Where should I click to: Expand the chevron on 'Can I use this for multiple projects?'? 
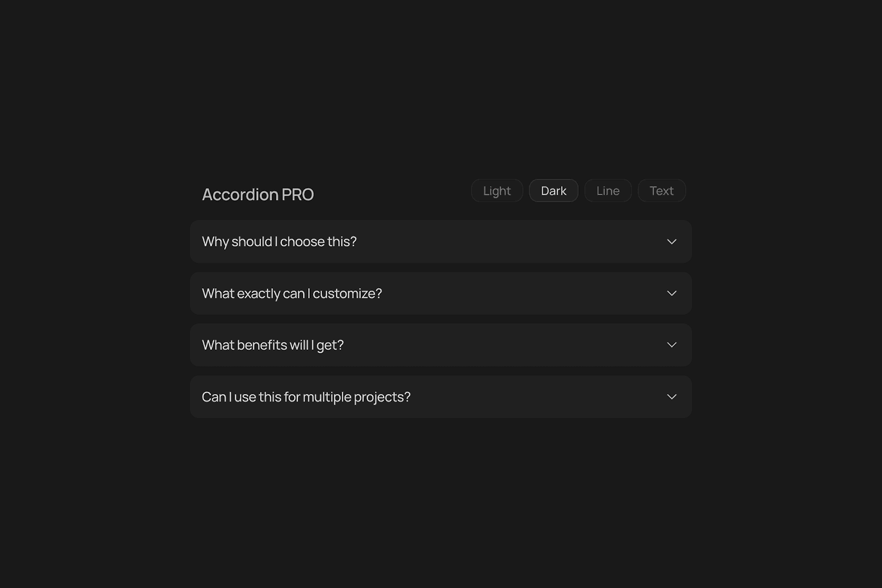pos(671,396)
